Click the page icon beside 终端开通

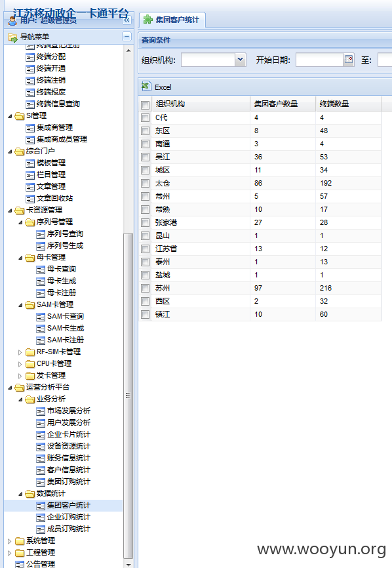(30, 69)
